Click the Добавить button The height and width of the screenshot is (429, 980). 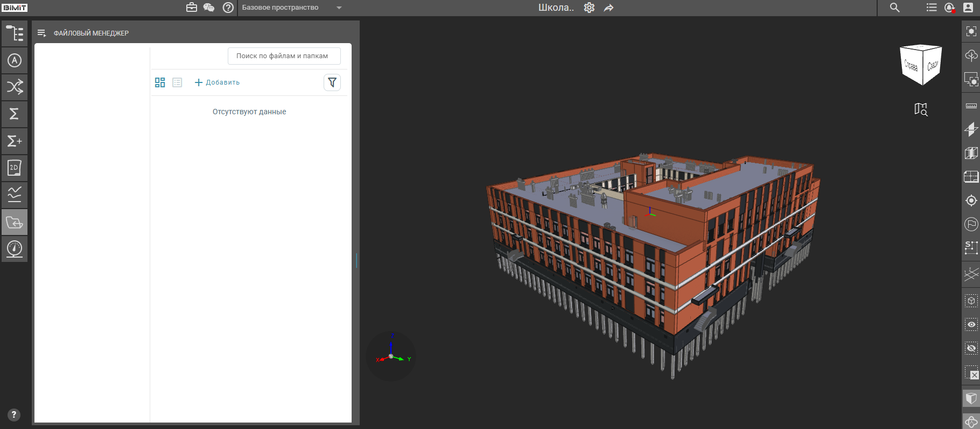click(217, 82)
